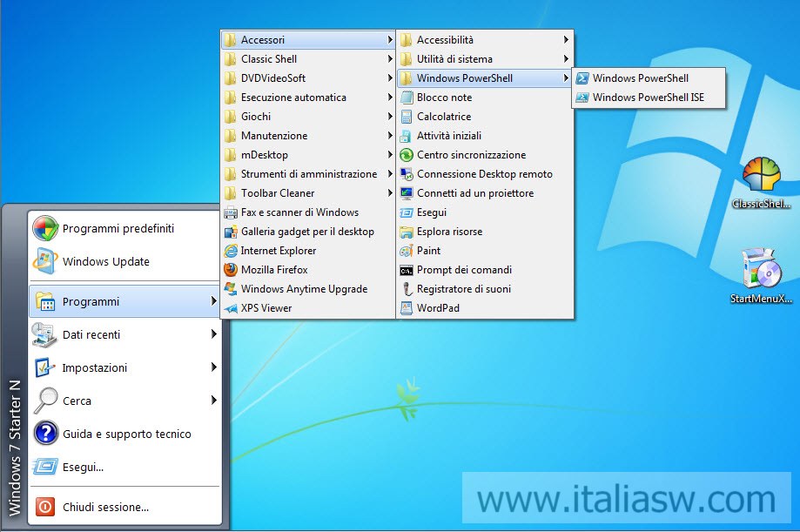Click the Centro sincronizzazione green icon
This screenshot has width=800, height=532.
click(407, 155)
